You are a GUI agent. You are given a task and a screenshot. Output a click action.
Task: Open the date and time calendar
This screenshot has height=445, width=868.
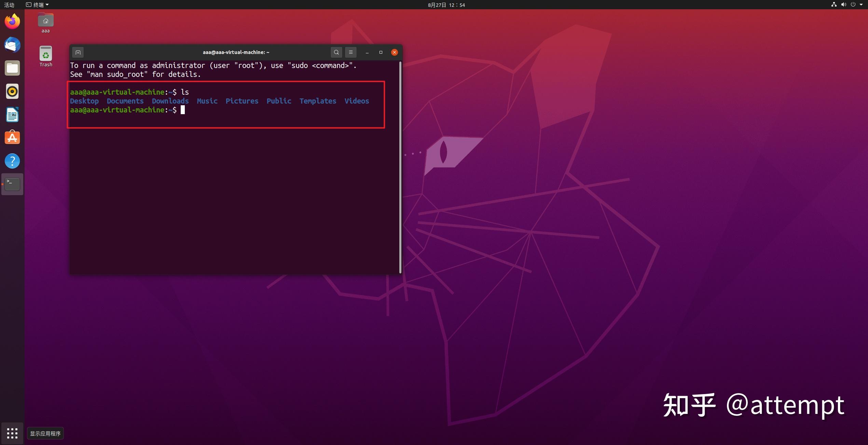click(x=446, y=5)
